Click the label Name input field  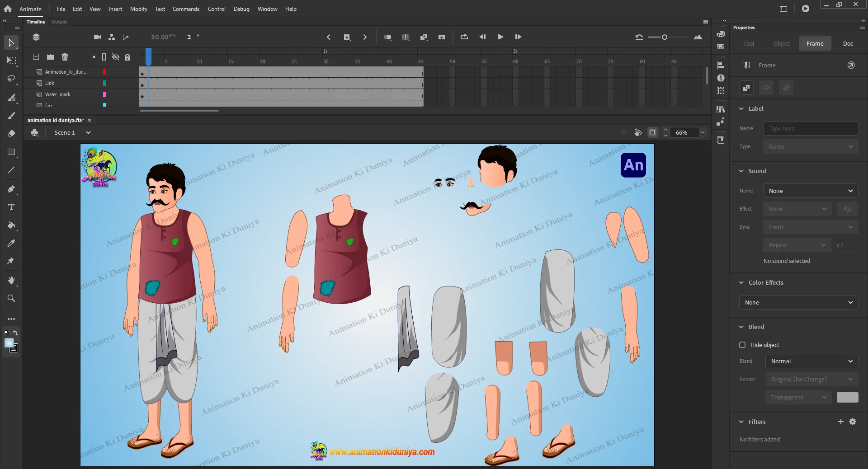click(x=810, y=128)
